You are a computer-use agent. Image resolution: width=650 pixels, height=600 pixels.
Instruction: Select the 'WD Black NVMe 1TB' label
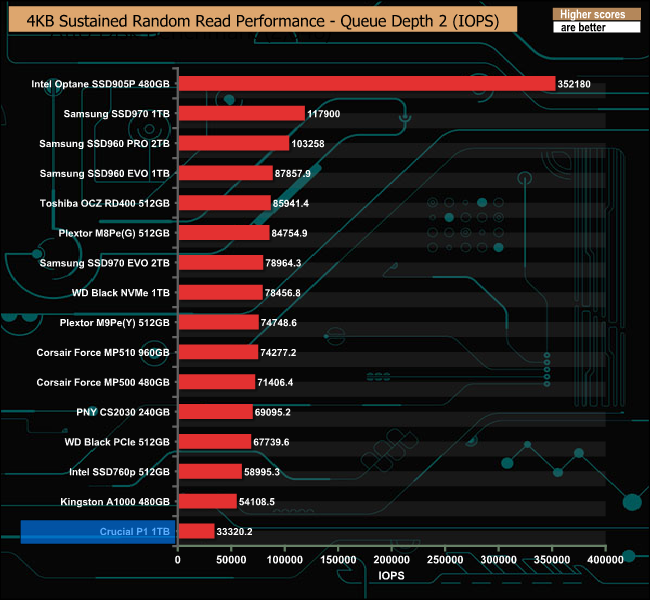click(x=121, y=293)
